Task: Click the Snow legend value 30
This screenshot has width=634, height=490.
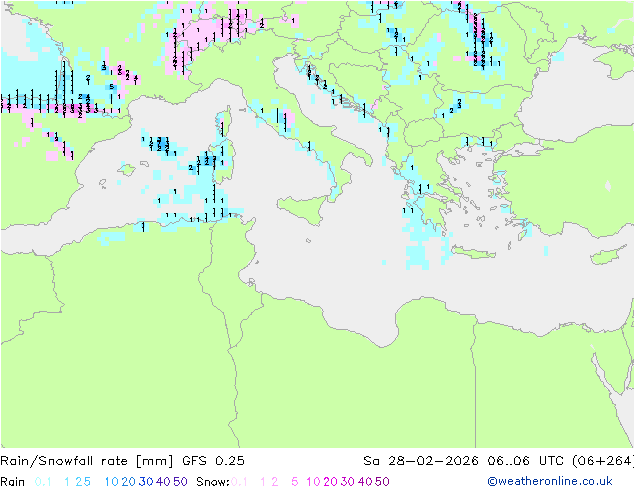Action: [x=348, y=482]
